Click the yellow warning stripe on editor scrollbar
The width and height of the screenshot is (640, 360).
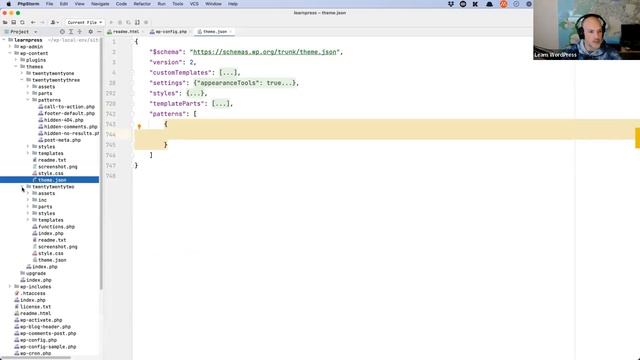[x=638, y=138]
